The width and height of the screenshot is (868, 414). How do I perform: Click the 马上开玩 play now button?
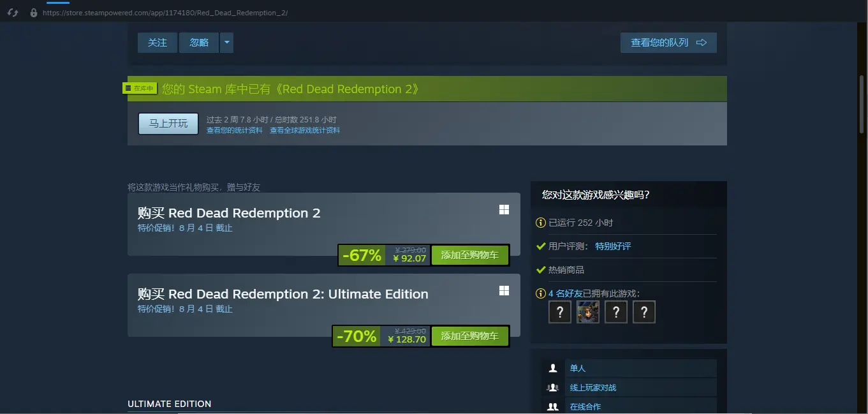tap(168, 124)
